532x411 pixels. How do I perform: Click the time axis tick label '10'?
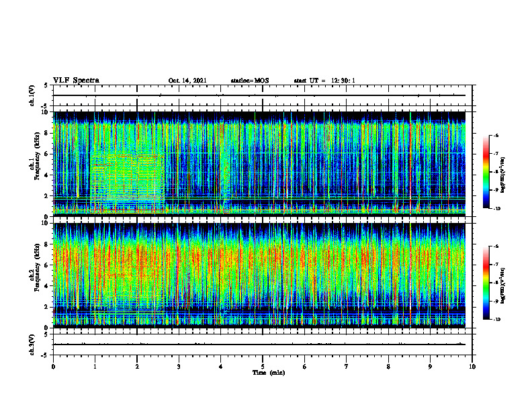point(472,367)
